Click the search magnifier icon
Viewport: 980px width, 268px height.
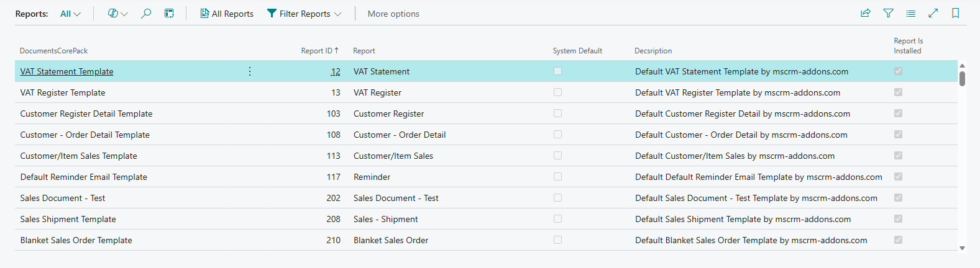tap(146, 14)
